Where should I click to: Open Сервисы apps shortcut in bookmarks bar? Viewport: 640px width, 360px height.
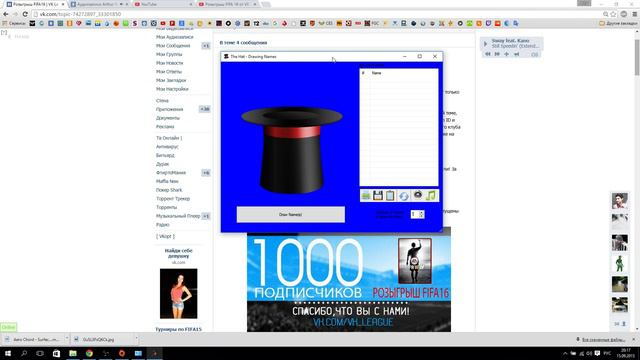pyautogui.click(x=14, y=23)
